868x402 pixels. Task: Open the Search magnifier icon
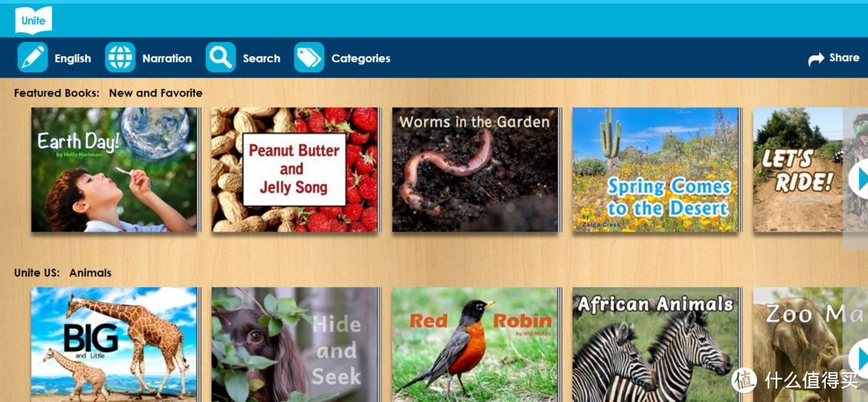coord(221,57)
